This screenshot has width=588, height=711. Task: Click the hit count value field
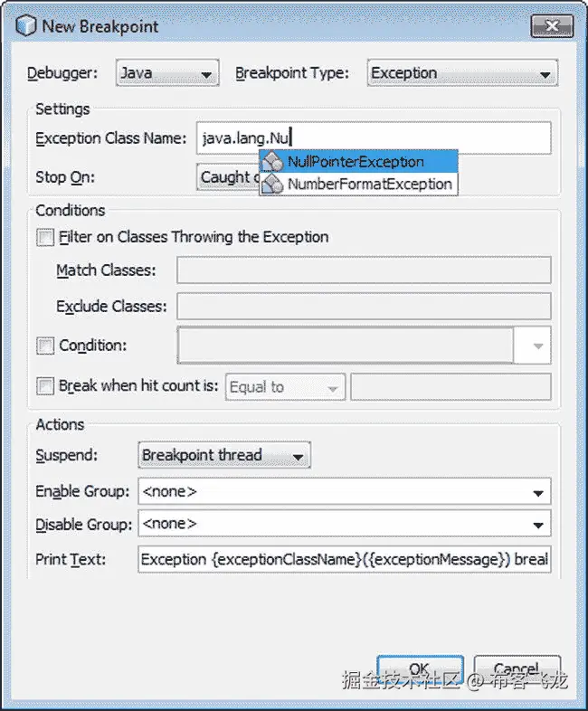coord(450,387)
